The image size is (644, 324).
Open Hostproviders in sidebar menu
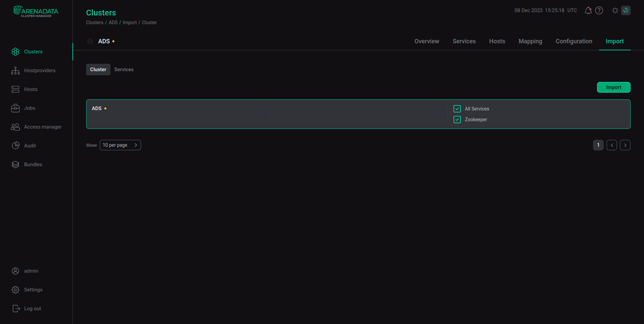[40, 71]
